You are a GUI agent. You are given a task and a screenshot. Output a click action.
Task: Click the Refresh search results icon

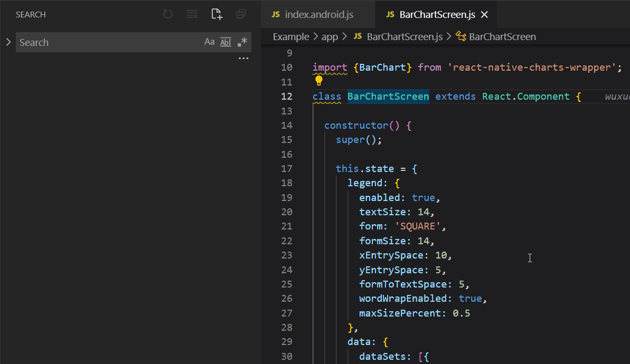pyautogui.click(x=167, y=14)
